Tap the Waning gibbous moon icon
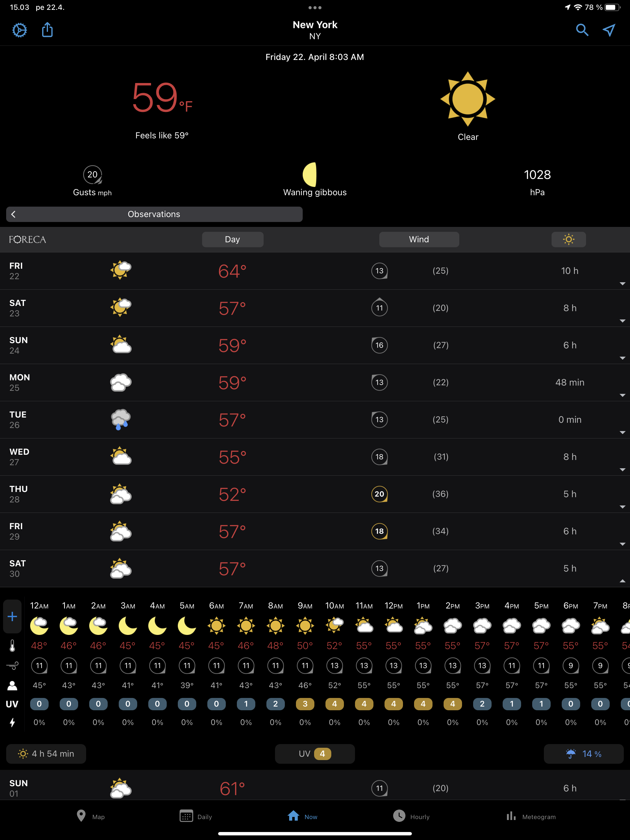Image resolution: width=630 pixels, height=840 pixels. pos(310,174)
